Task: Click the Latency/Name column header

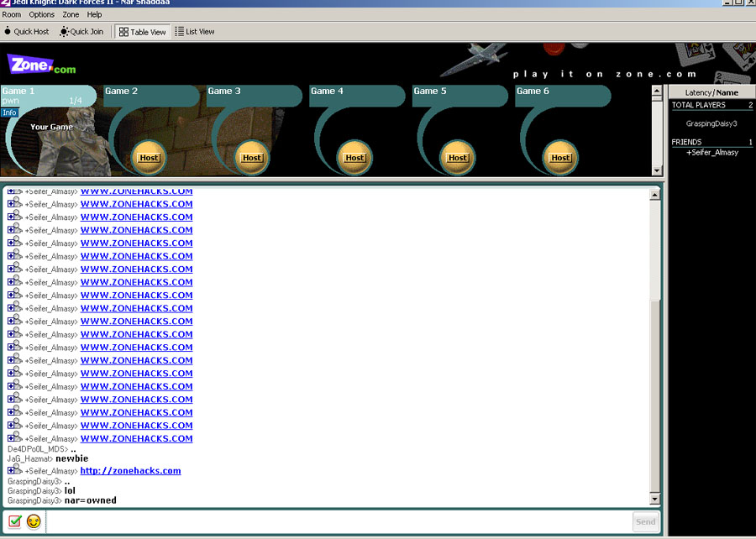Action: click(711, 92)
